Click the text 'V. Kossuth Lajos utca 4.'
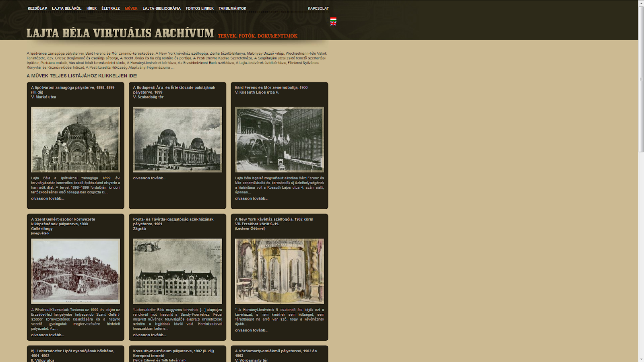Viewport: 644px width, 362px height. coord(257,92)
